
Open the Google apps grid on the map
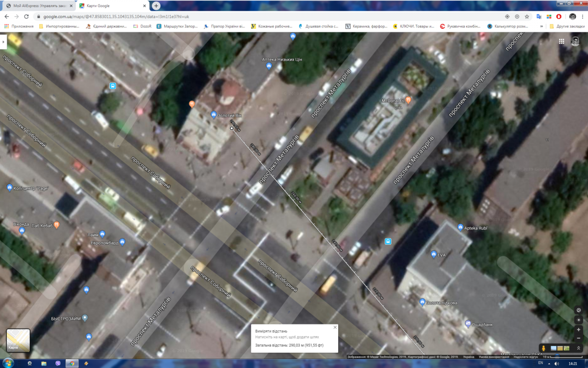tap(562, 42)
